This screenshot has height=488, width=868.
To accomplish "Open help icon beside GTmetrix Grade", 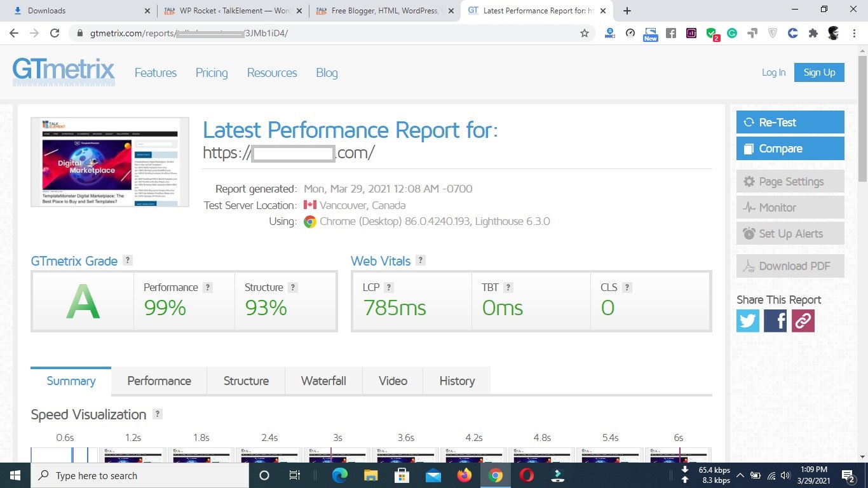I will coord(128,261).
